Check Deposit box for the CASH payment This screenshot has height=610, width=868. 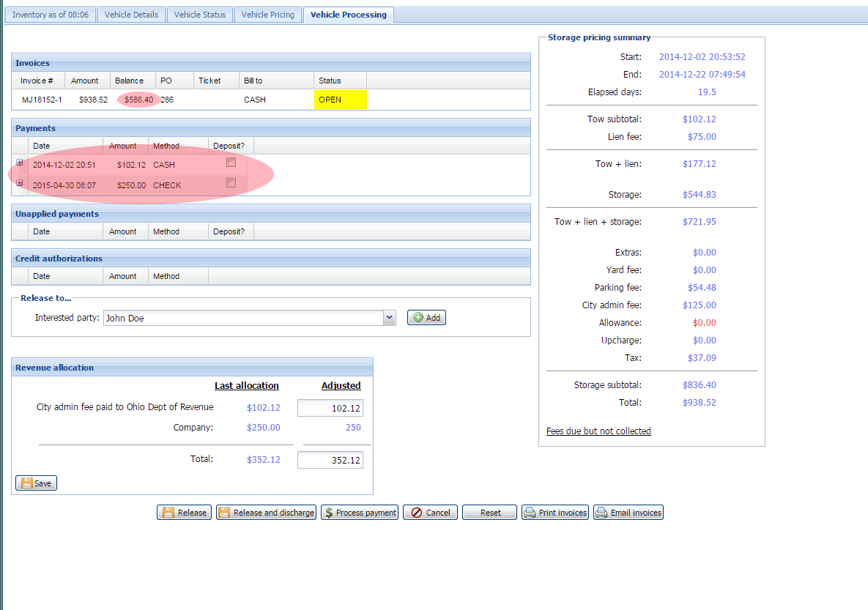(231, 162)
